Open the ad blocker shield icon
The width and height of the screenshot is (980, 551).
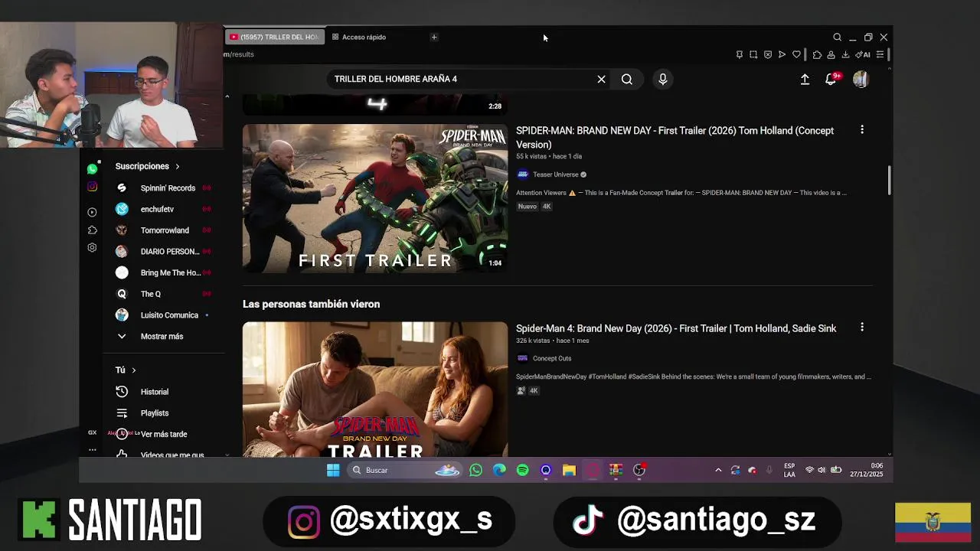pyautogui.click(x=768, y=54)
